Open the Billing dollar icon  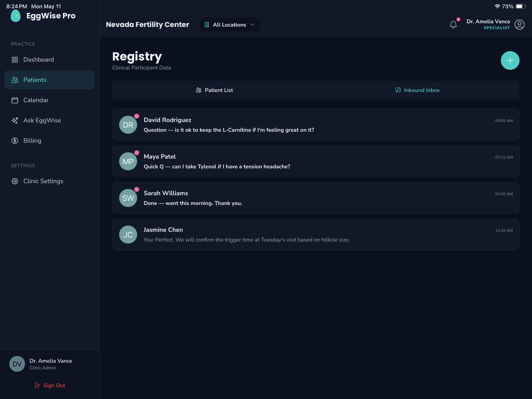click(15, 141)
